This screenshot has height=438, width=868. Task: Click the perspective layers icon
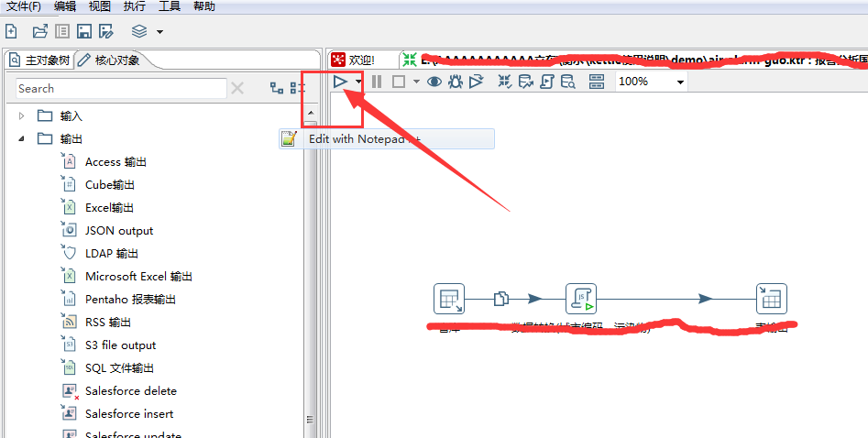(x=139, y=31)
